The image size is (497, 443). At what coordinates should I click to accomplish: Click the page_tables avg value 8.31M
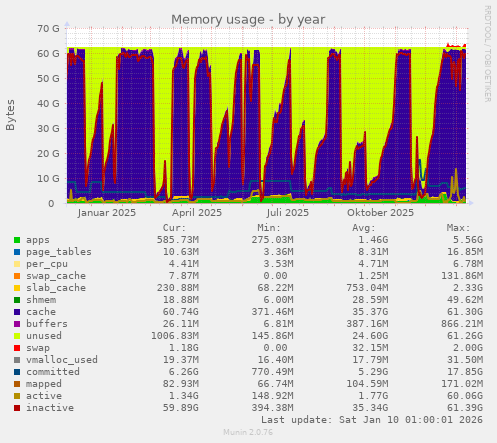coord(373,252)
